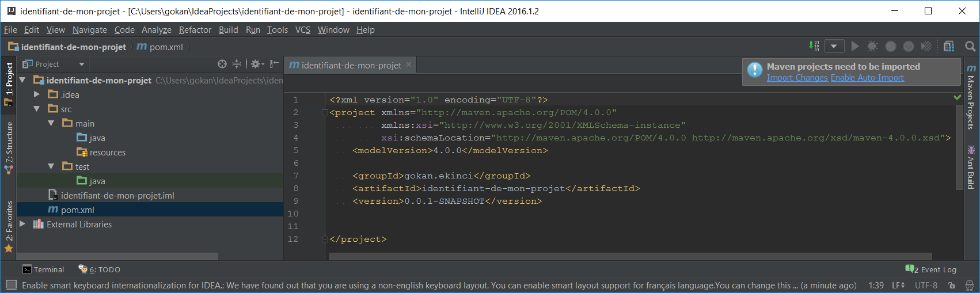Hide the Project tool window
The image size is (980, 293).
click(275, 64)
